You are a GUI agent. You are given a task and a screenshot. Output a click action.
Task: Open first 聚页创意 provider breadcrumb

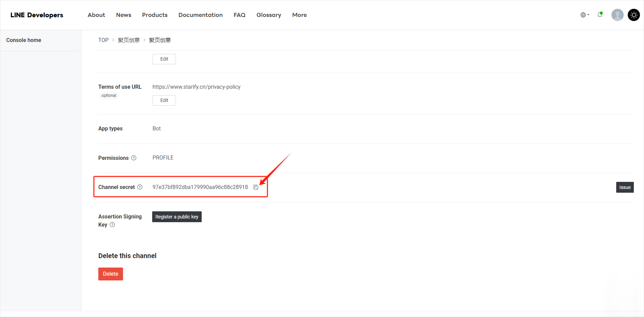pyautogui.click(x=129, y=40)
